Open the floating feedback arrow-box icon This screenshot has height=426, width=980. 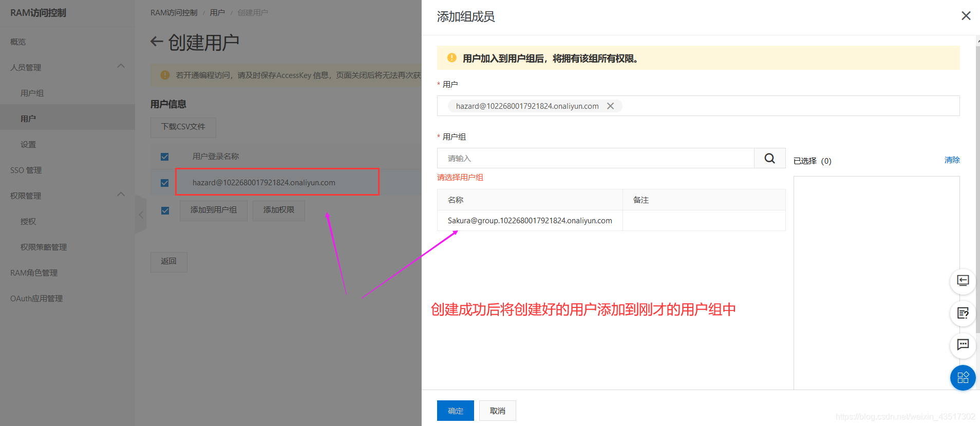963,281
